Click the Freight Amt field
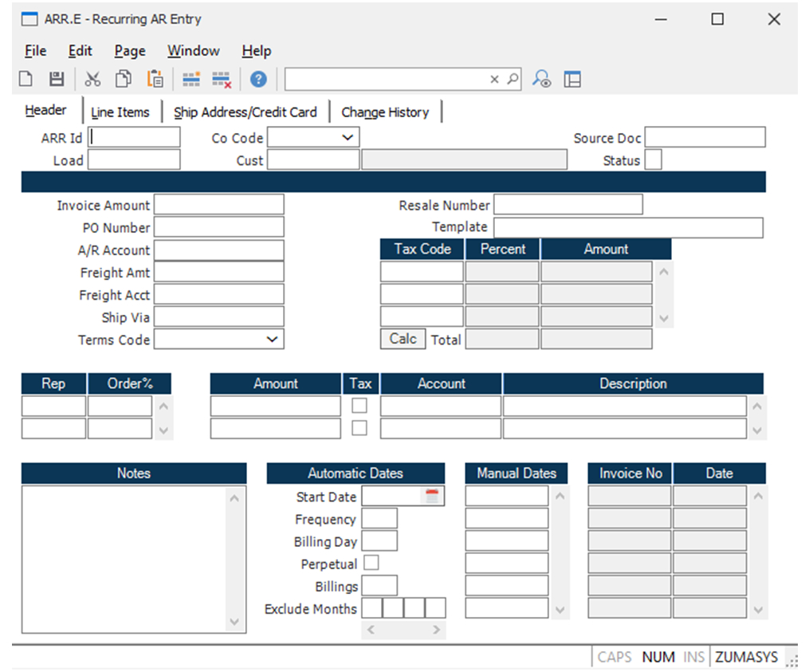 pos(218,272)
